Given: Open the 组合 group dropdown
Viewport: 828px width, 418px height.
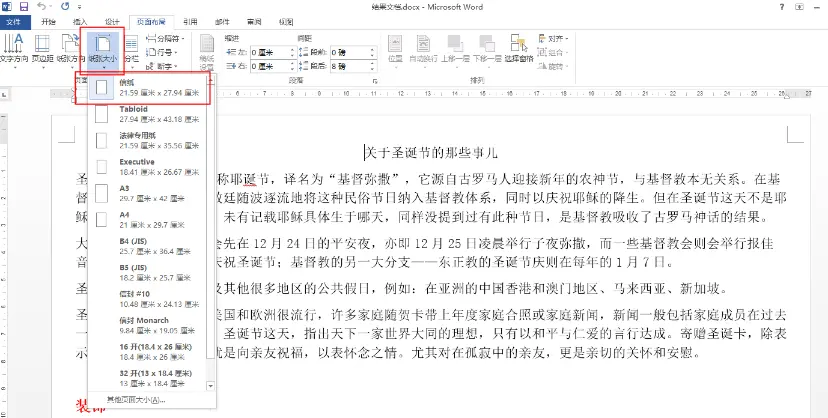Looking at the screenshot, I should [552, 52].
